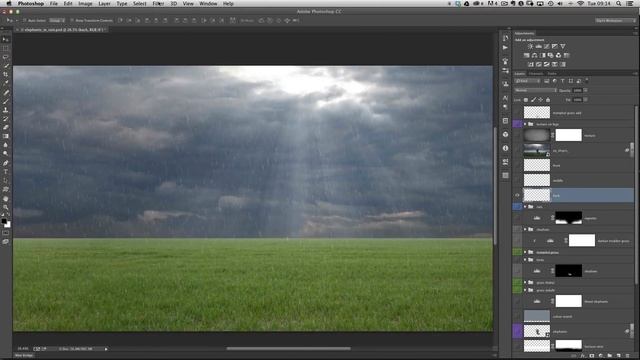Click the Delete layer trash icon
The width and height of the screenshot is (640, 360).
click(x=627, y=356)
